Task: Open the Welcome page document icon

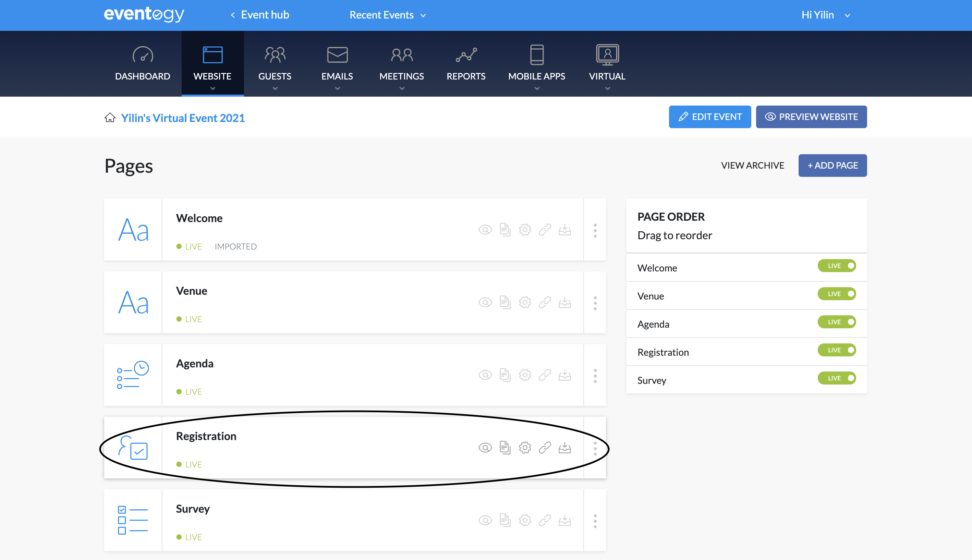Action: click(x=505, y=230)
